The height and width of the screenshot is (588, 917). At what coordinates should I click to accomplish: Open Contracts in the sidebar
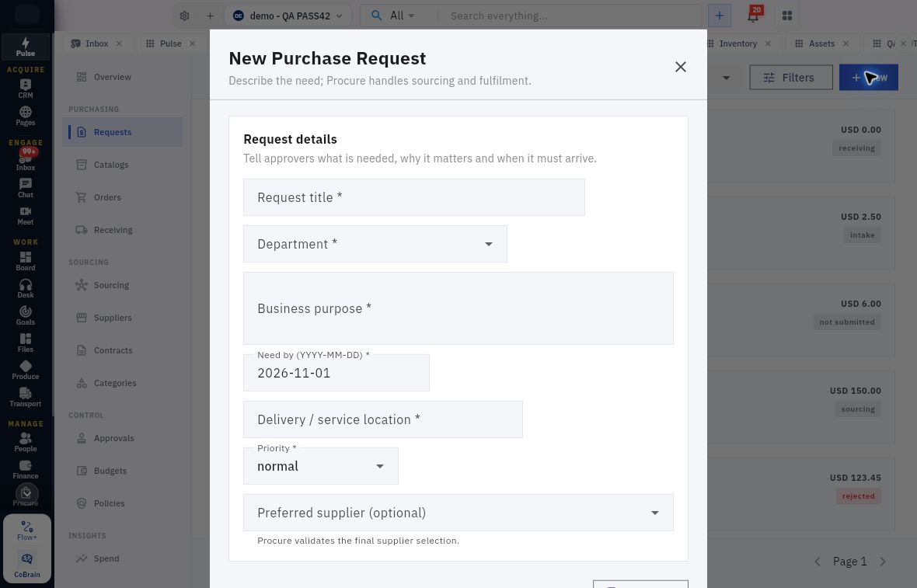(123, 350)
